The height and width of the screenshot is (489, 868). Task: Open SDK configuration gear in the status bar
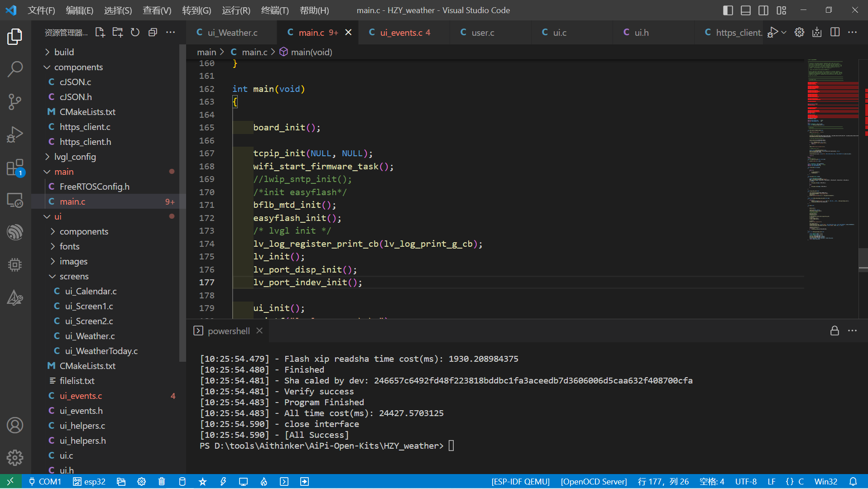click(142, 482)
